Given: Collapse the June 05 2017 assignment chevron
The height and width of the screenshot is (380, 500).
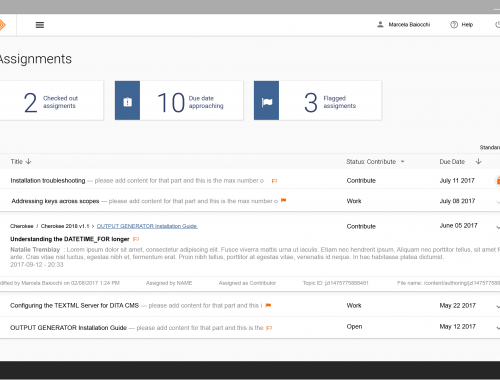Looking at the screenshot, I should [498, 227].
